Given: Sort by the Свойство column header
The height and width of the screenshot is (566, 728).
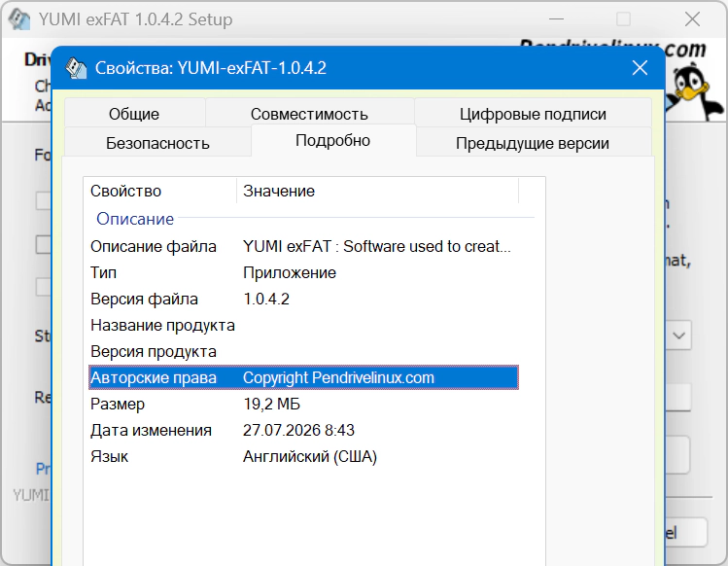Looking at the screenshot, I should 160,191.
